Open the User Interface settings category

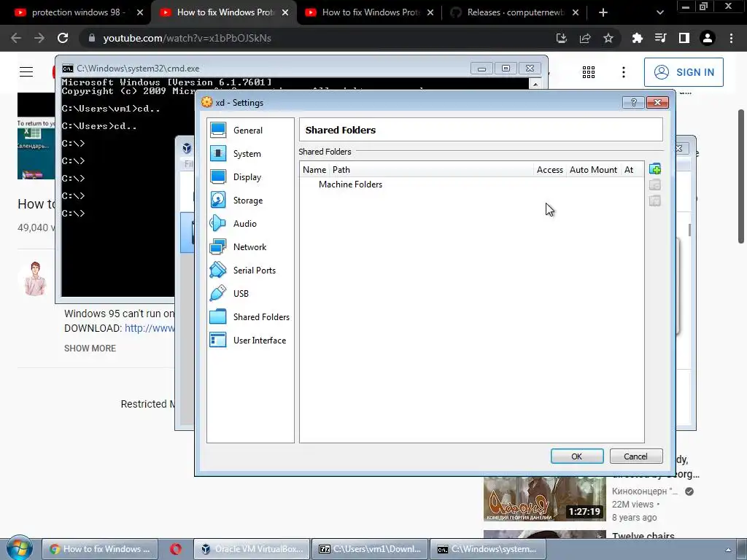(x=250, y=341)
